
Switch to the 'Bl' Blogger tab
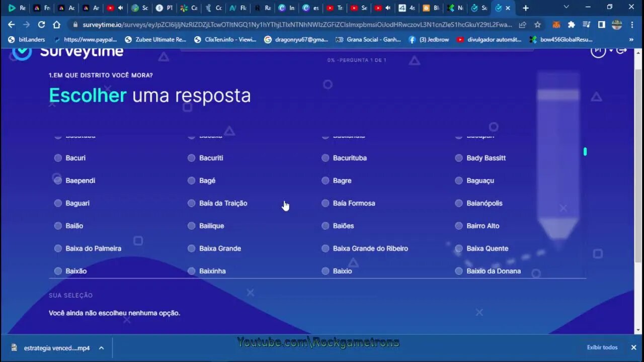coord(431,8)
